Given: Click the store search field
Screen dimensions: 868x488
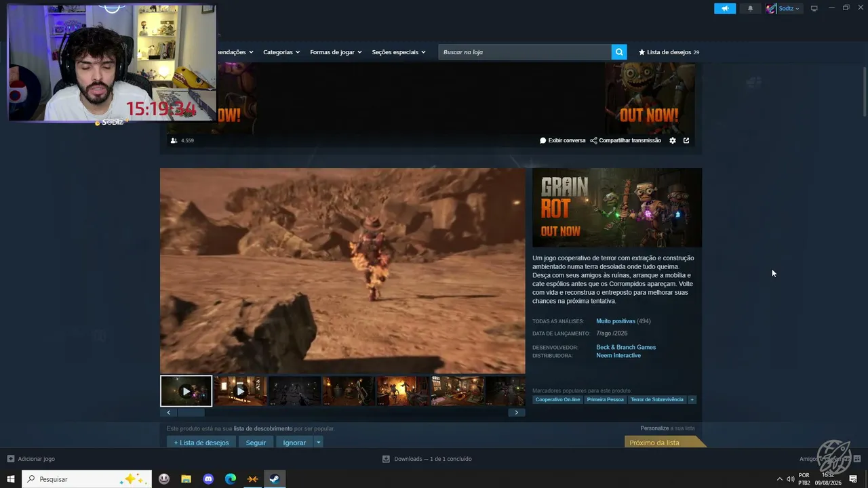Looking at the screenshot, I should click(525, 52).
